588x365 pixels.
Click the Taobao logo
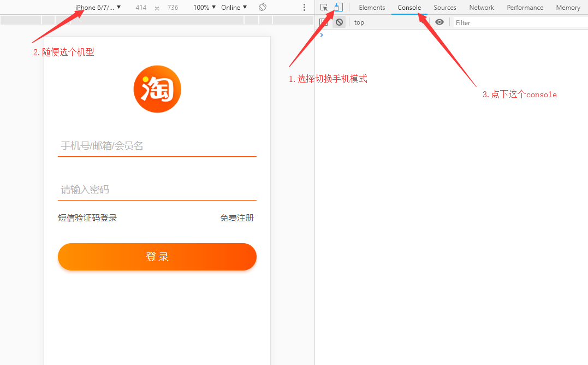click(157, 89)
